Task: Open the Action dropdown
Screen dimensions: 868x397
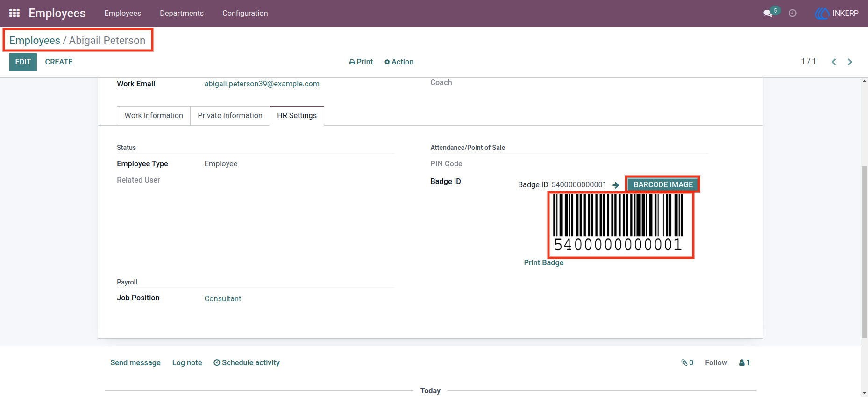Action: coord(399,62)
